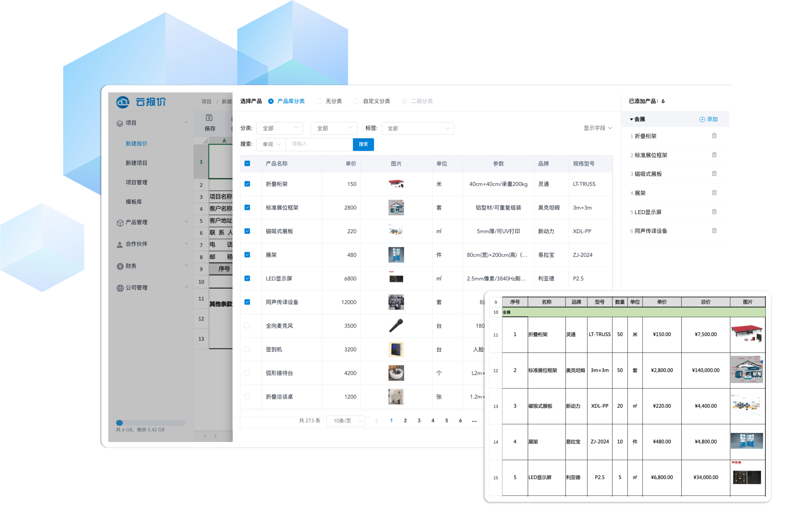This screenshot has height=520, width=812.
Task: Expand the 显示字段 dropdown
Action: point(597,128)
